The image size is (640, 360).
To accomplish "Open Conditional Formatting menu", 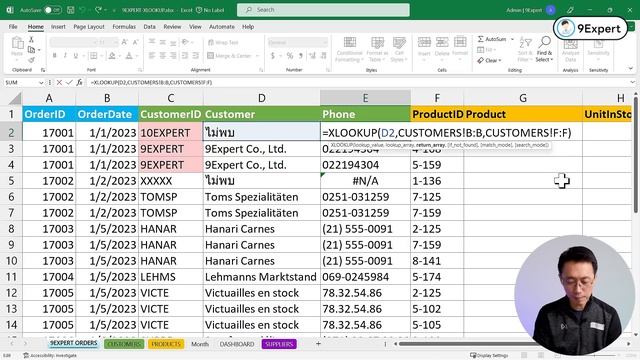I will (349, 49).
